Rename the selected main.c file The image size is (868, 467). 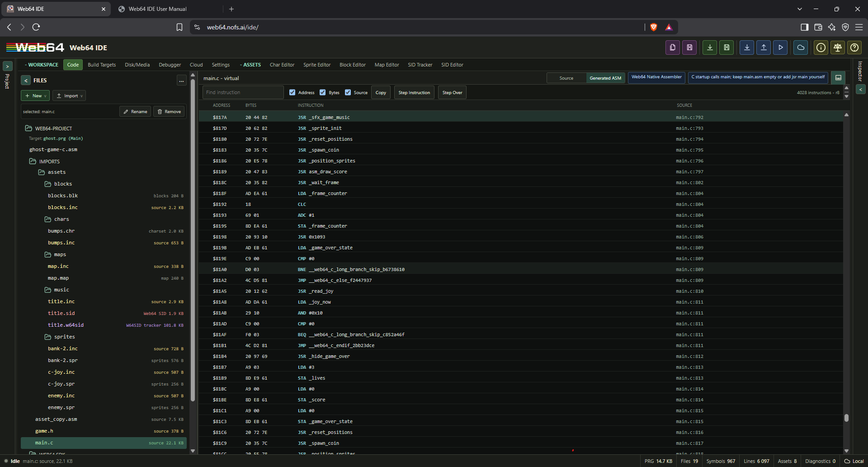135,111
